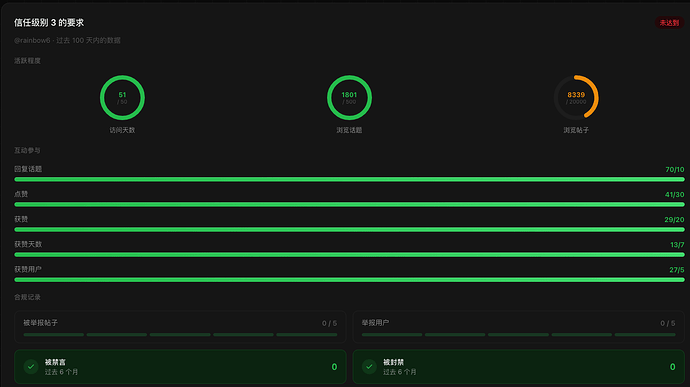Click the 29/20 value for 获赞
This screenshot has width=690, height=387.
674,220
